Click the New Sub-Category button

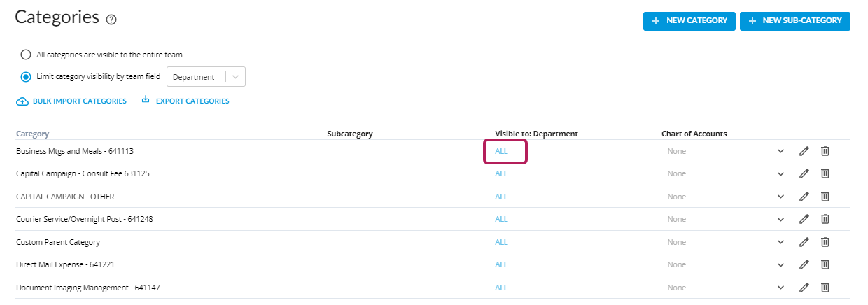pyautogui.click(x=794, y=21)
